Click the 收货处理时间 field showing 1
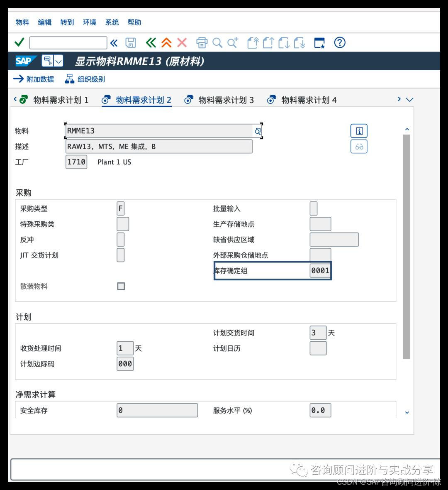448x490 pixels. [125, 348]
